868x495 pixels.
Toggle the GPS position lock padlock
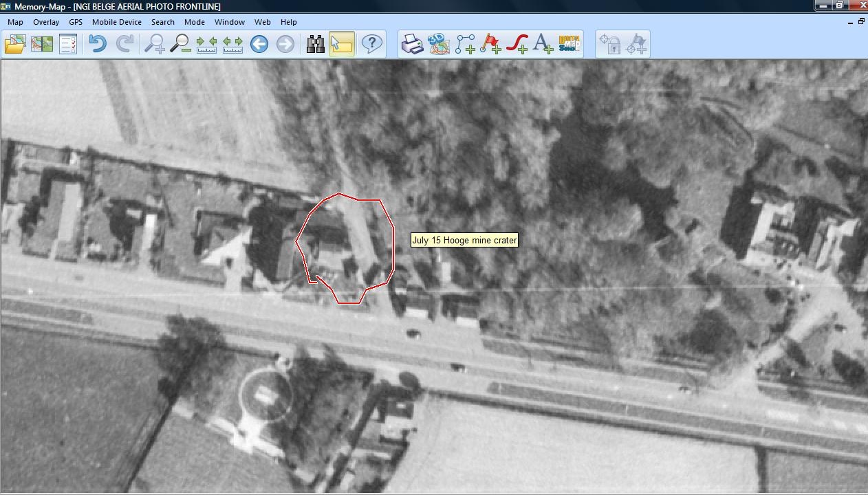pyautogui.click(x=609, y=44)
